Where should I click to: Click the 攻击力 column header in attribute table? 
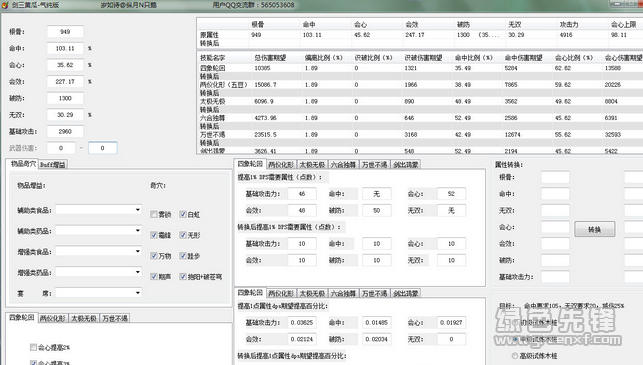point(569,25)
